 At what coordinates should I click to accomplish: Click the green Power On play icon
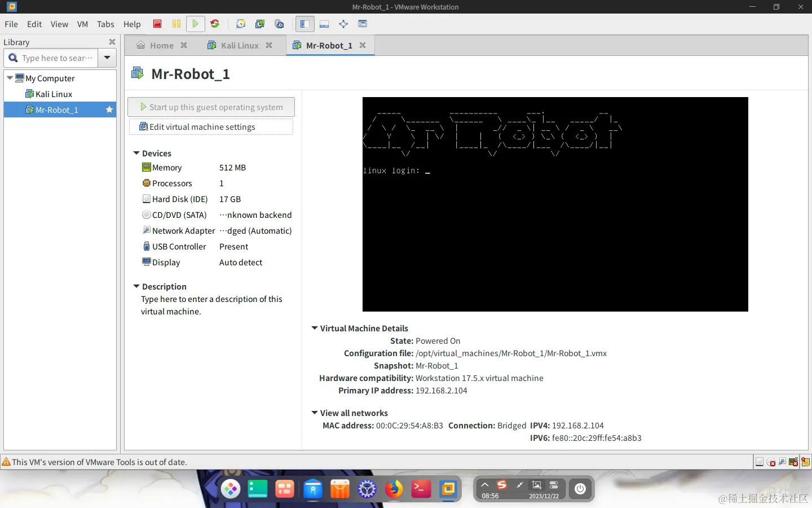point(195,24)
